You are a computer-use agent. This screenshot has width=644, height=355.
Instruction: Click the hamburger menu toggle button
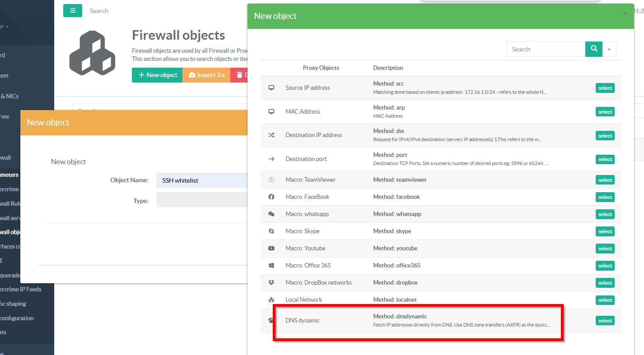coord(73,11)
